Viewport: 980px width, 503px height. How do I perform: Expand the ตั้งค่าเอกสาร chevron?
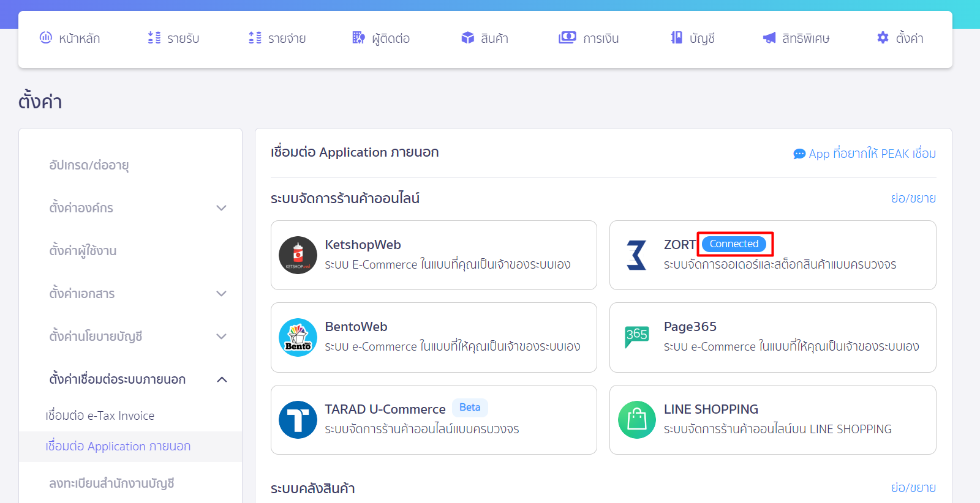pyautogui.click(x=222, y=294)
